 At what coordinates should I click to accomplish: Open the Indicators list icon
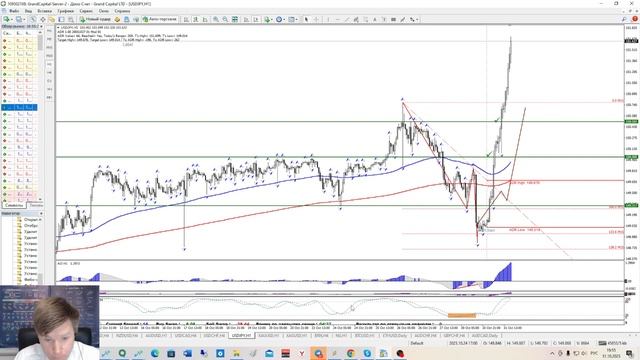click(267, 19)
